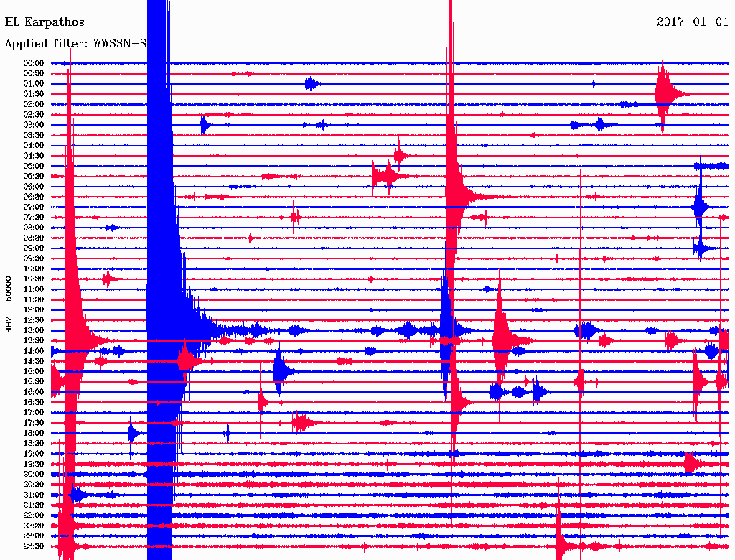Select the 14:00 time label
Image resolution: width=735 pixels, height=560 pixels.
coord(34,351)
